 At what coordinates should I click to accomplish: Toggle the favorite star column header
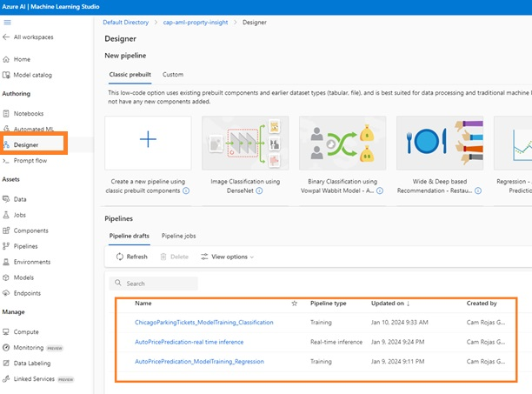pyautogui.click(x=294, y=304)
